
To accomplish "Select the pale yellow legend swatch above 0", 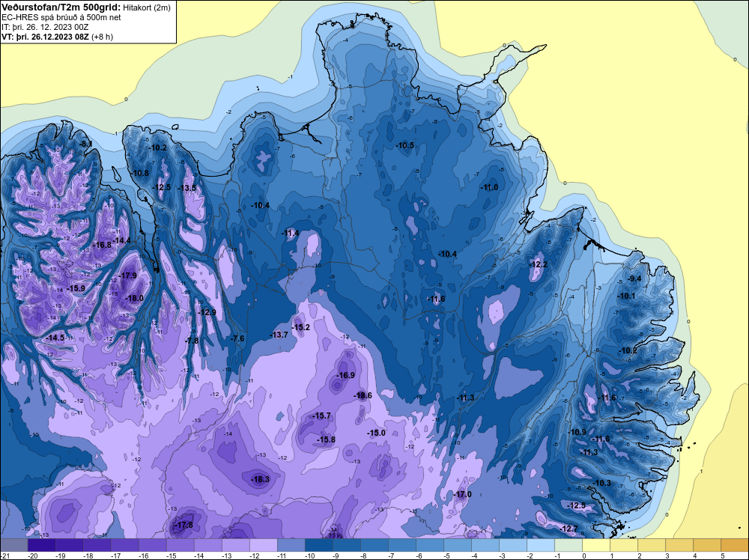I will (595, 545).
